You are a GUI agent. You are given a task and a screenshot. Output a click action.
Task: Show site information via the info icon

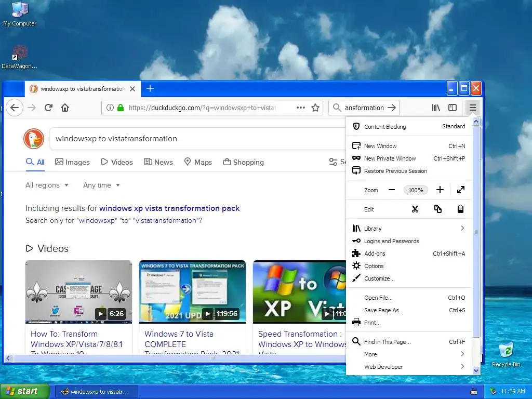(x=110, y=108)
